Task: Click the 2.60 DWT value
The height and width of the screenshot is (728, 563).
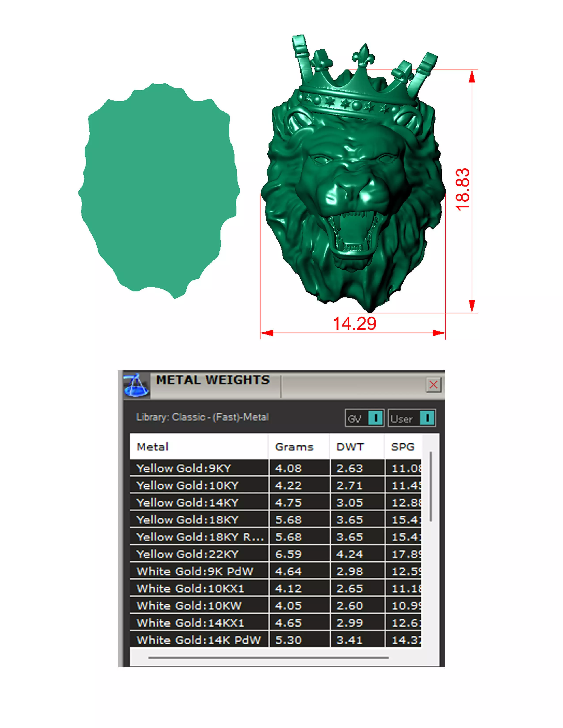Action: click(x=349, y=606)
